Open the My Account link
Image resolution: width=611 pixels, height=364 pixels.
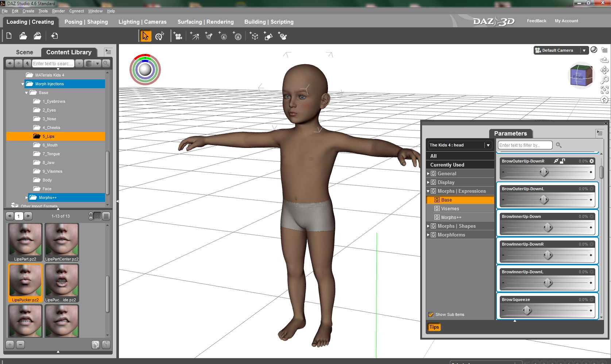click(x=566, y=21)
